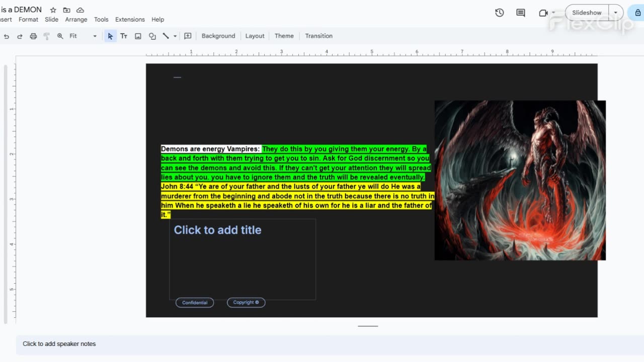The height and width of the screenshot is (362, 644).
Task: Open the Fit zoom dropdown
Action: pos(83,36)
